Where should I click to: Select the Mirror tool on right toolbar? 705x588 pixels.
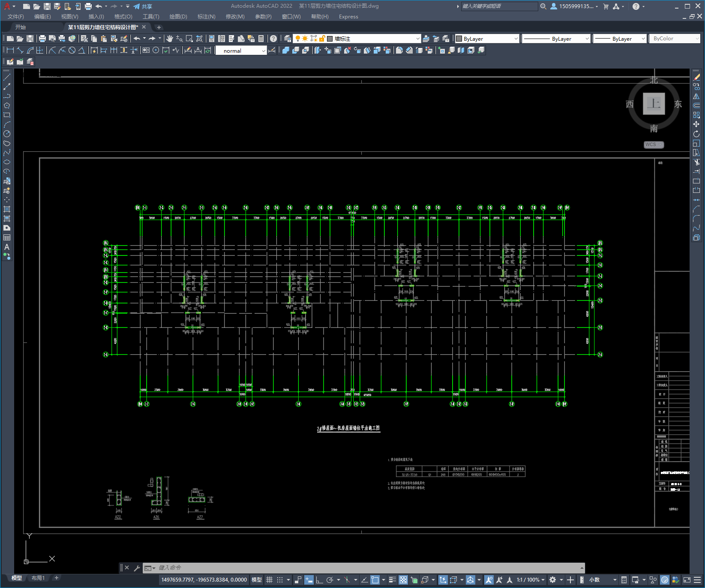click(x=696, y=96)
